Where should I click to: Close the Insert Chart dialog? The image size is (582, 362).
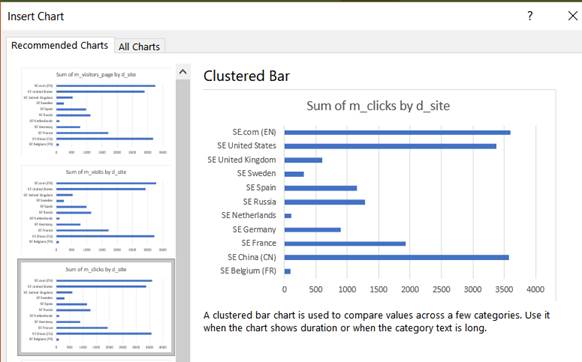(573, 16)
